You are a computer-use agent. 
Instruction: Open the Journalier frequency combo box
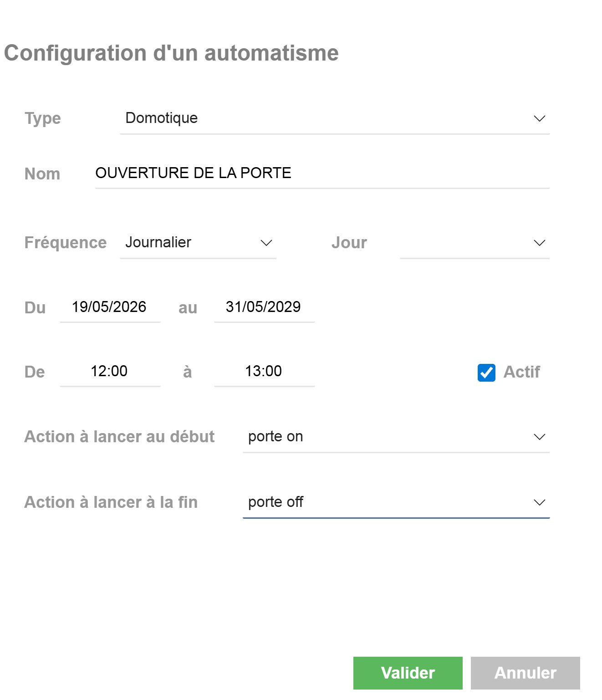coord(198,243)
